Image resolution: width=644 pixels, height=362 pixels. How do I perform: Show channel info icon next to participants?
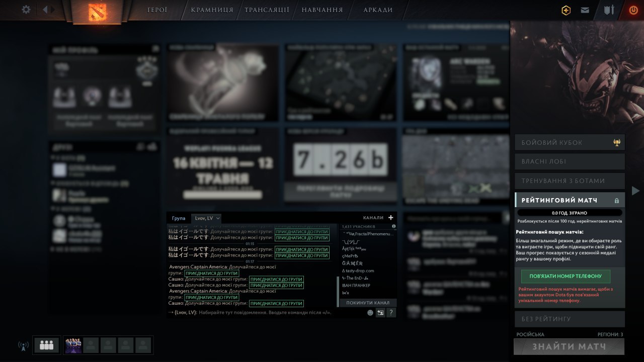[393, 226]
